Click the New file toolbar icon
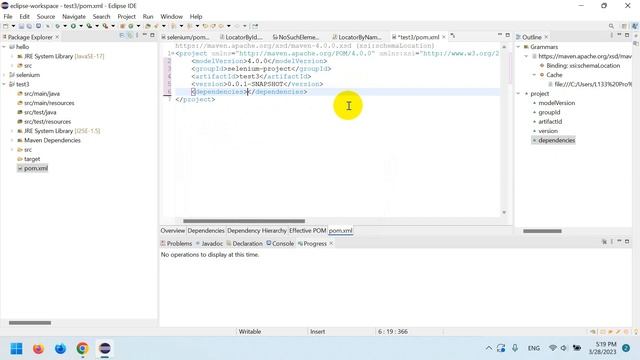Screen dimensions: 640x360 [x=5, y=26]
